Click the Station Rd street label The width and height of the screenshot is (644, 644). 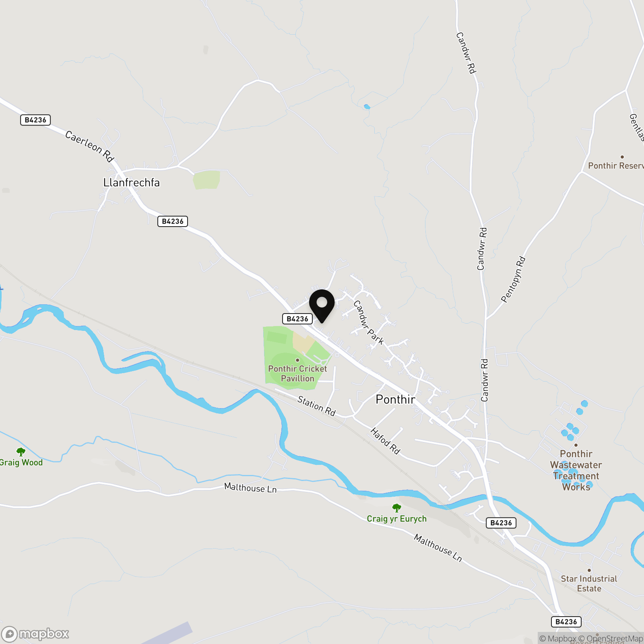coord(316,406)
